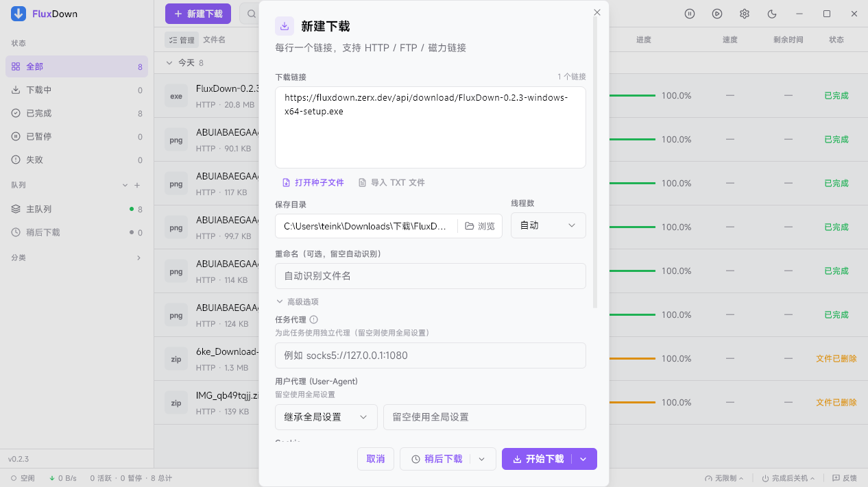868x487 pixels.
Task: Click png icon of the 114 KB file
Action: pyautogui.click(x=176, y=272)
